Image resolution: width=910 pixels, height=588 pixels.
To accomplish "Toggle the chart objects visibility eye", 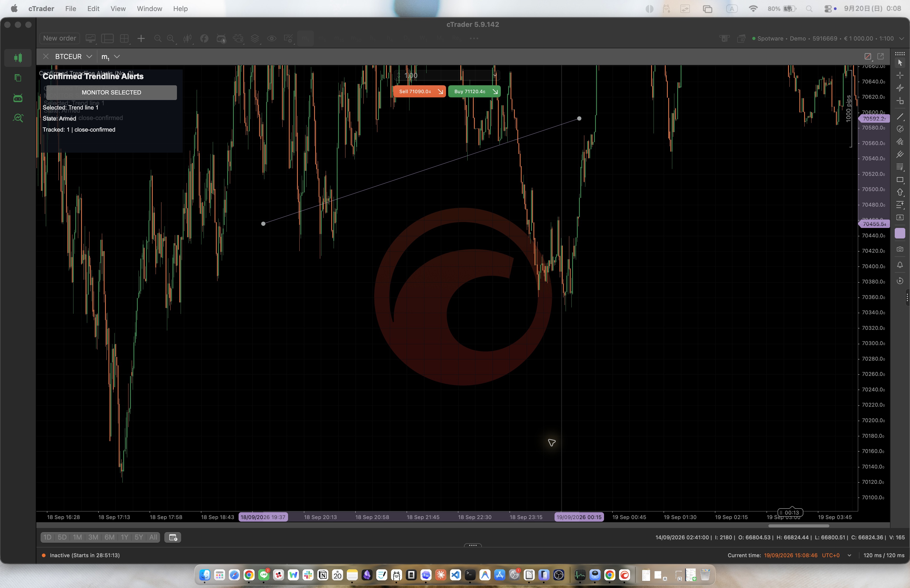I will (x=271, y=39).
